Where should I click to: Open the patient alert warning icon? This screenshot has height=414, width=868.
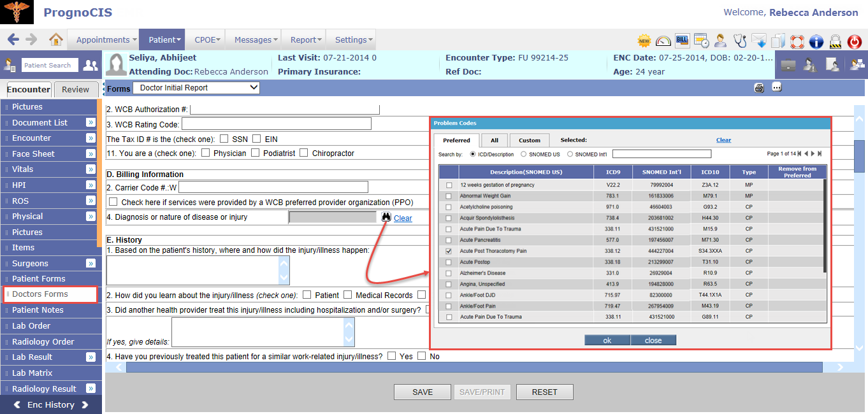(x=810, y=65)
